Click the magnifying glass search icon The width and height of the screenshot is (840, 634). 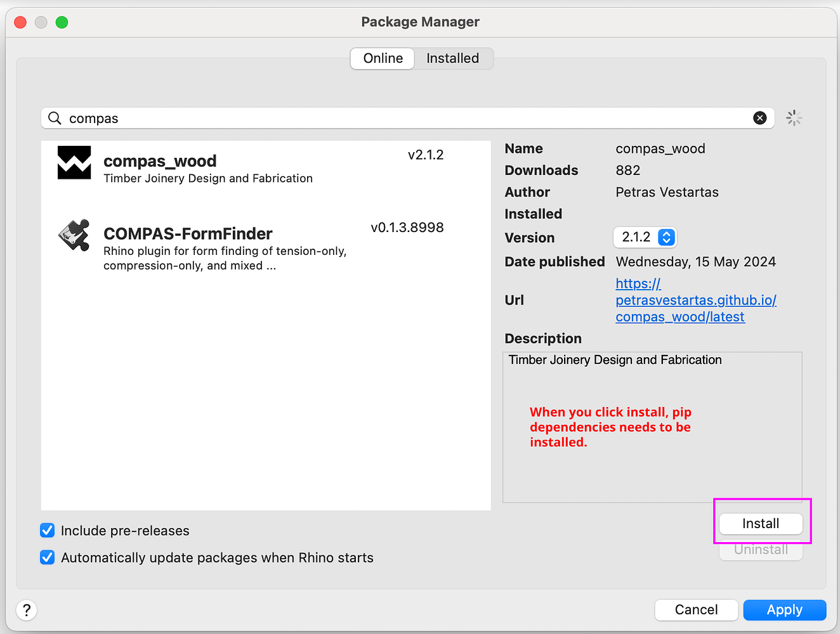coord(55,119)
